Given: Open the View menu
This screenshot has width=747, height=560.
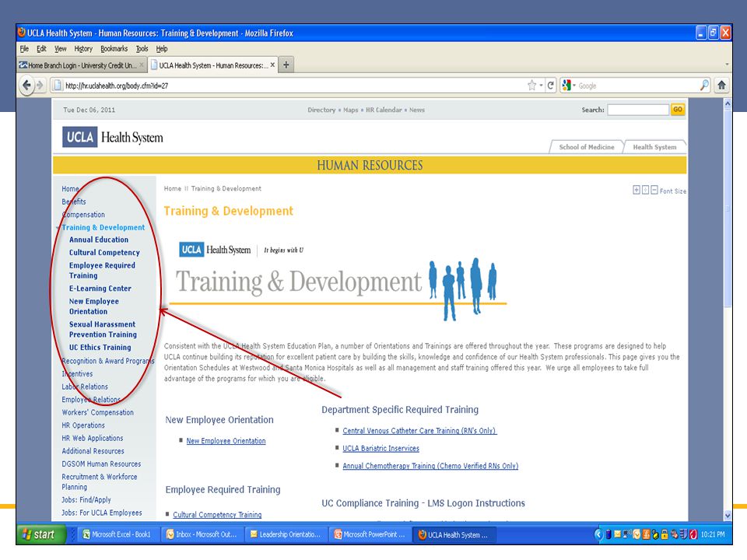Looking at the screenshot, I should click(x=60, y=48).
